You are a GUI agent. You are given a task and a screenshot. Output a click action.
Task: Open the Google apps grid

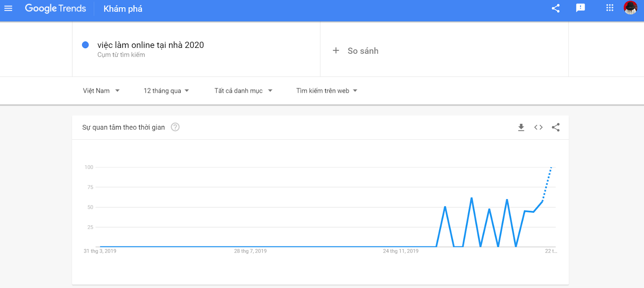tap(610, 8)
